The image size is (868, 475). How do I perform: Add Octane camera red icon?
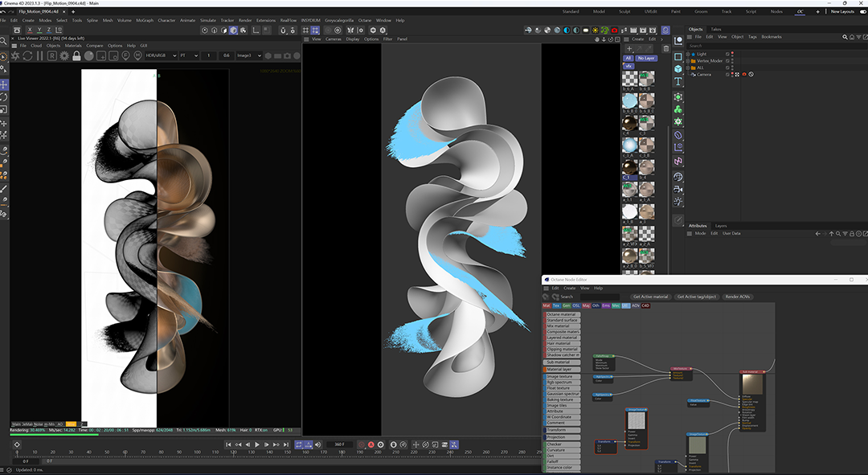615,30
